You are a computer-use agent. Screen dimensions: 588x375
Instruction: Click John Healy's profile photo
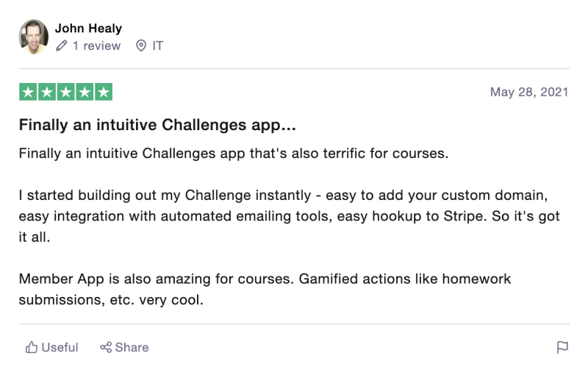[33, 37]
